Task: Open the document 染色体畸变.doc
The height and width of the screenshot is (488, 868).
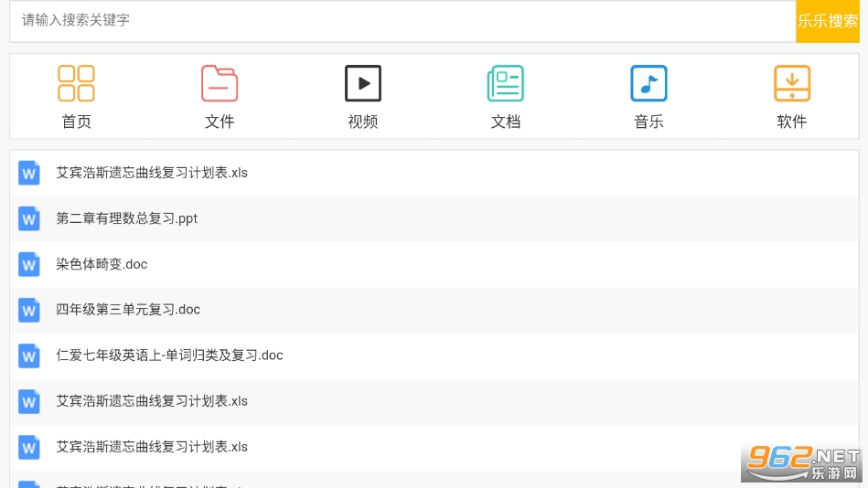Action: [x=102, y=264]
